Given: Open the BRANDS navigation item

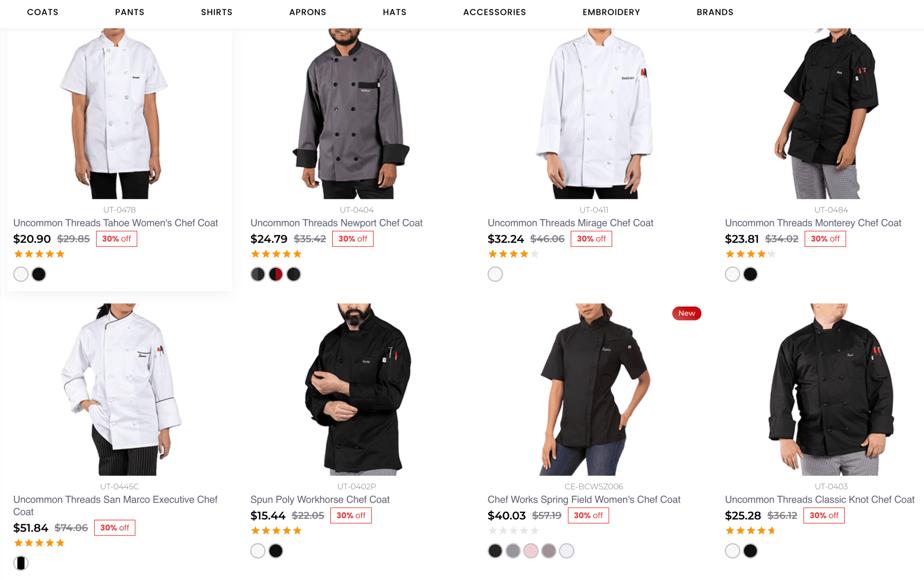Looking at the screenshot, I should [x=715, y=12].
